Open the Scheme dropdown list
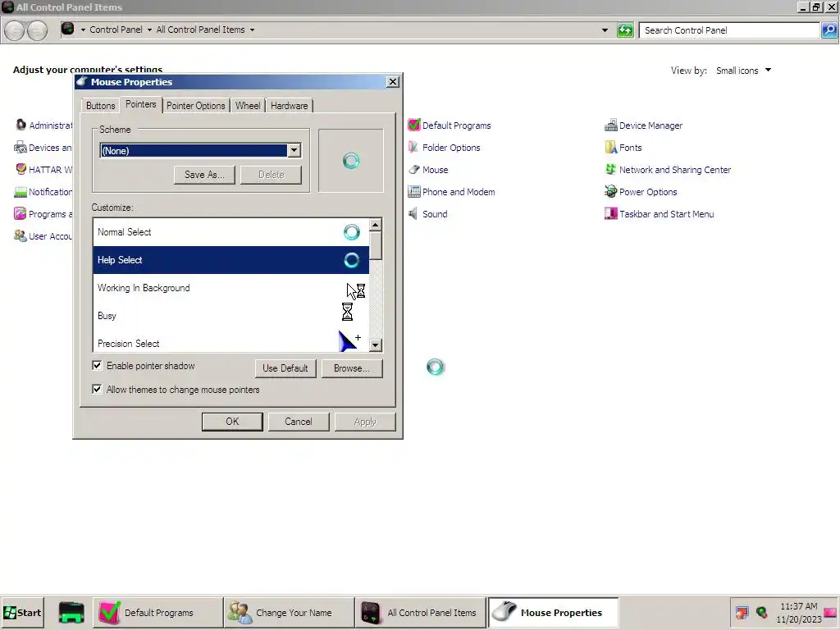Screen dimensions: 840x630 point(294,151)
